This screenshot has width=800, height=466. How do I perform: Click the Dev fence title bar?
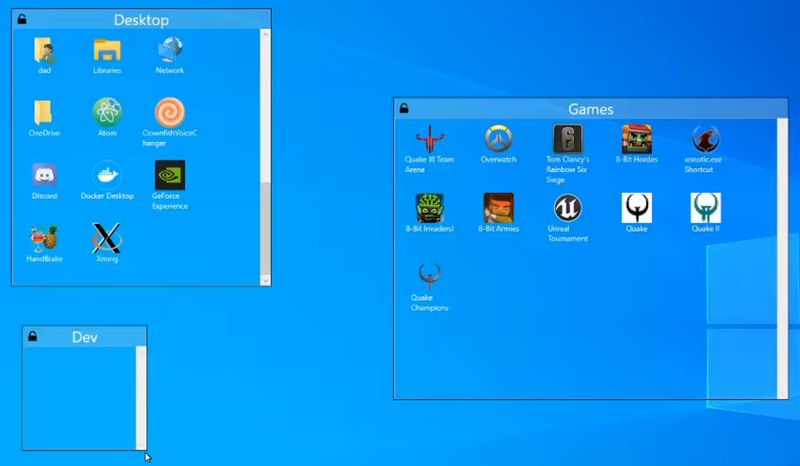click(85, 337)
